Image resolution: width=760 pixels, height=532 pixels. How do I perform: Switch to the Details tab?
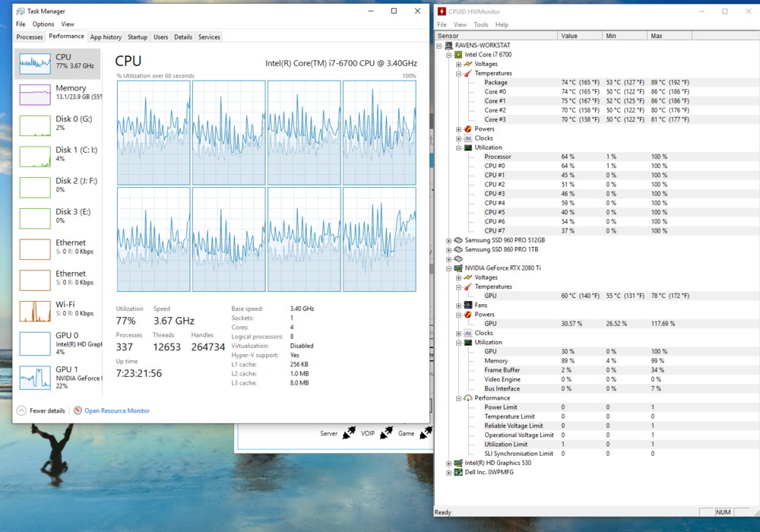(x=182, y=36)
